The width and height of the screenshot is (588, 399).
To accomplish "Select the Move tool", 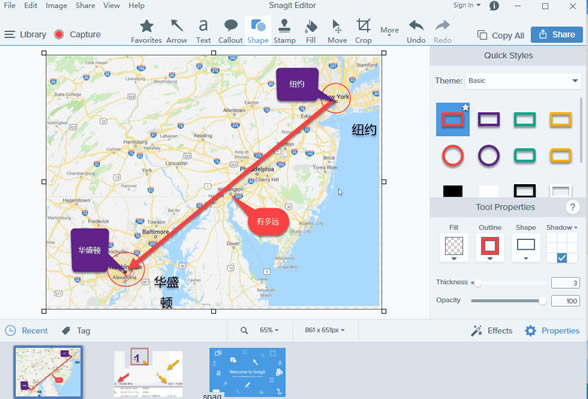I will pyautogui.click(x=337, y=32).
